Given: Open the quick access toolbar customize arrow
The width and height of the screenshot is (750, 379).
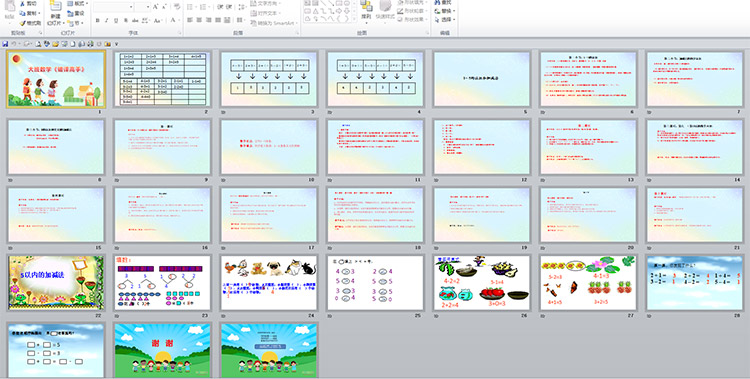Looking at the screenshot, I should 116,44.
